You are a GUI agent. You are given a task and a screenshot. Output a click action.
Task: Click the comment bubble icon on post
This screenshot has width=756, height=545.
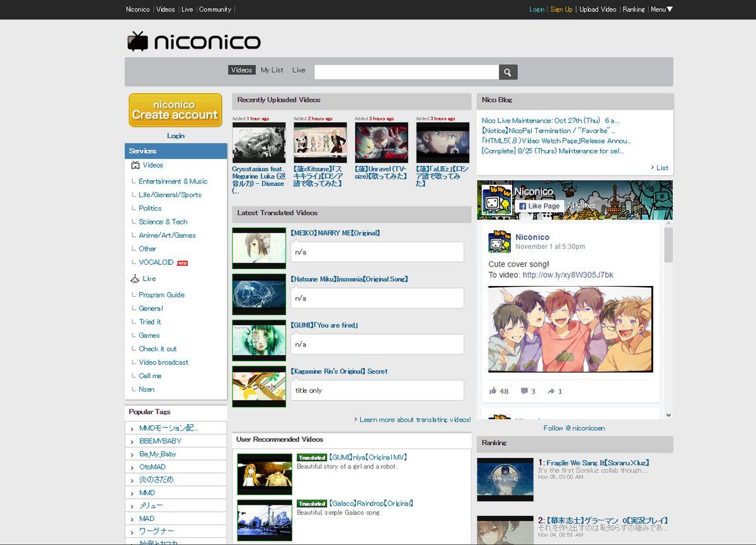(524, 391)
